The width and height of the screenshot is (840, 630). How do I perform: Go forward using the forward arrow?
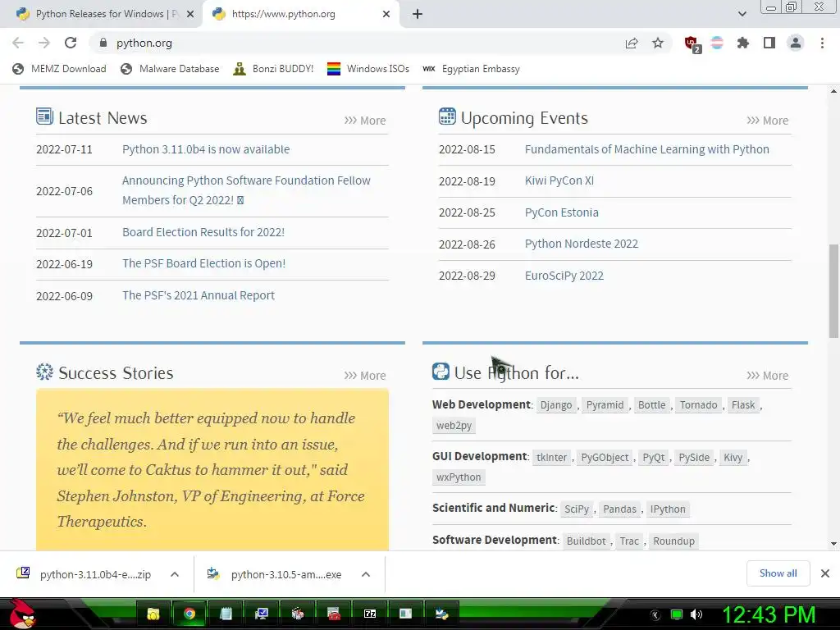point(44,43)
